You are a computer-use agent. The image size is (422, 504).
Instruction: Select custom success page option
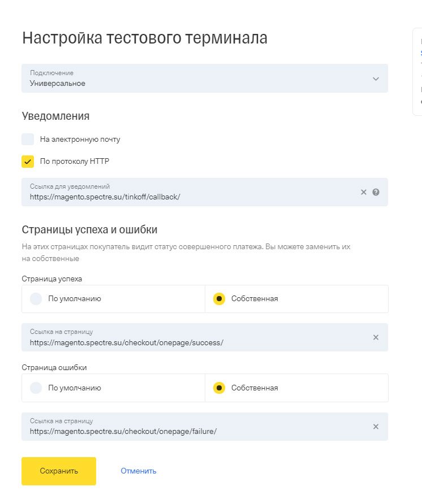point(219,299)
